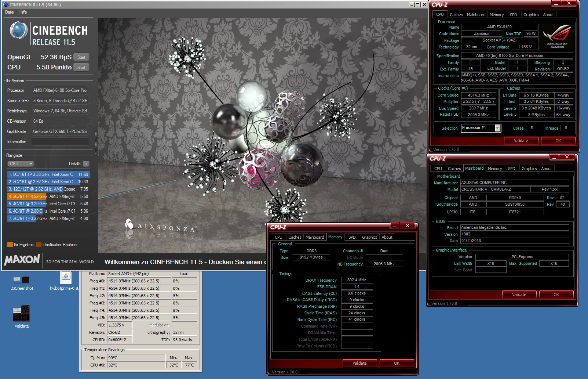Click the BIOS Version value 1302
The height and width of the screenshot is (379, 588).
[515, 234]
